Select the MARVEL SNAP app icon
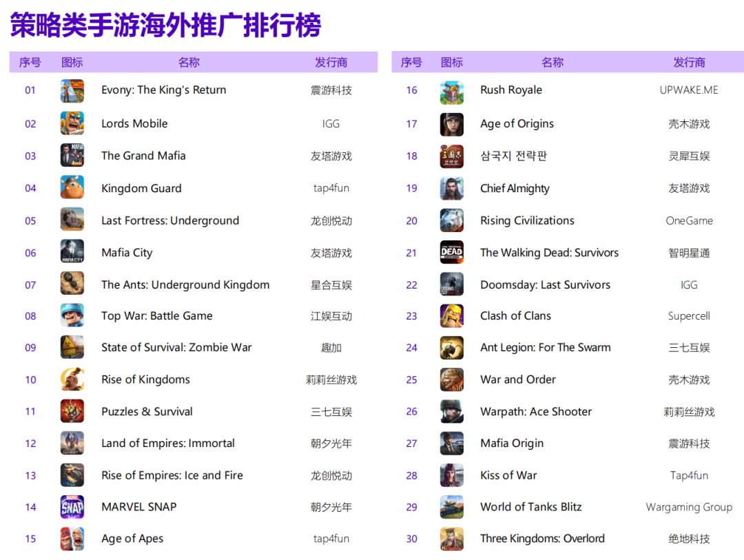 click(x=72, y=507)
